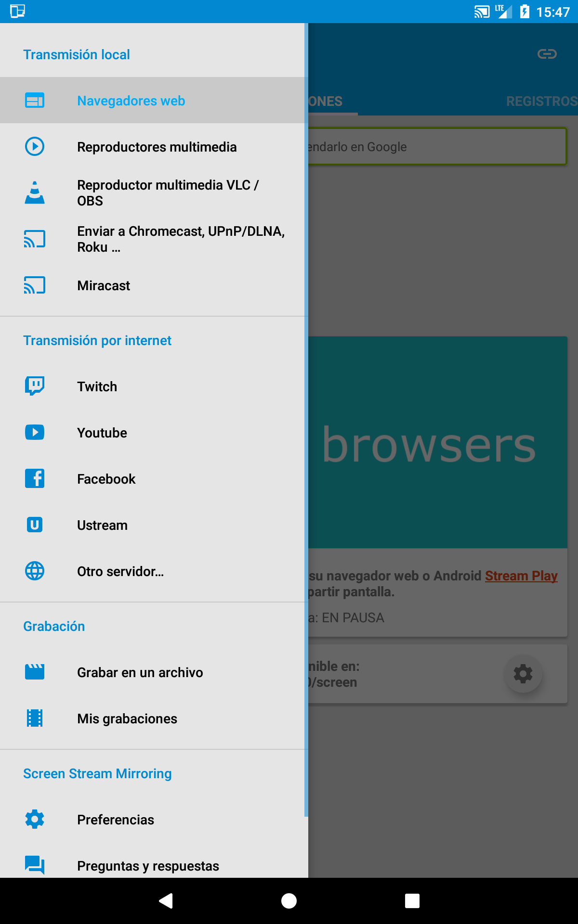This screenshot has width=578, height=924.
Task: Tap the browsers banner image
Action: click(x=437, y=442)
